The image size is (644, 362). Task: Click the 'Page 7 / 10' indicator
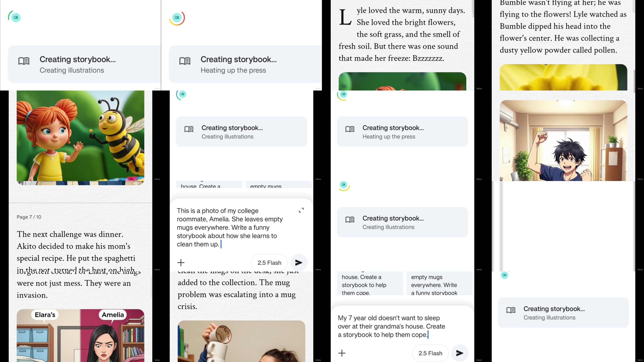pos(29,217)
